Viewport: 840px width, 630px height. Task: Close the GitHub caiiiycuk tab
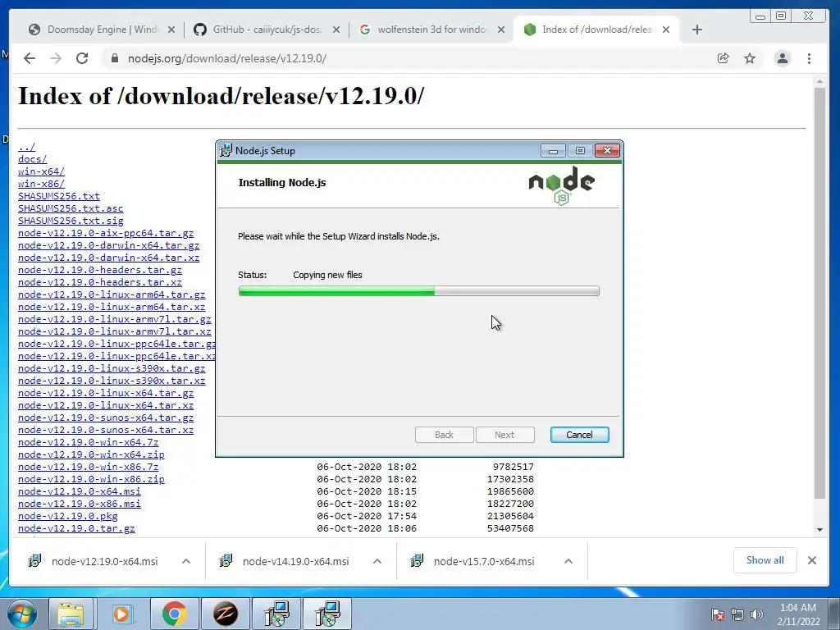coord(336,30)
